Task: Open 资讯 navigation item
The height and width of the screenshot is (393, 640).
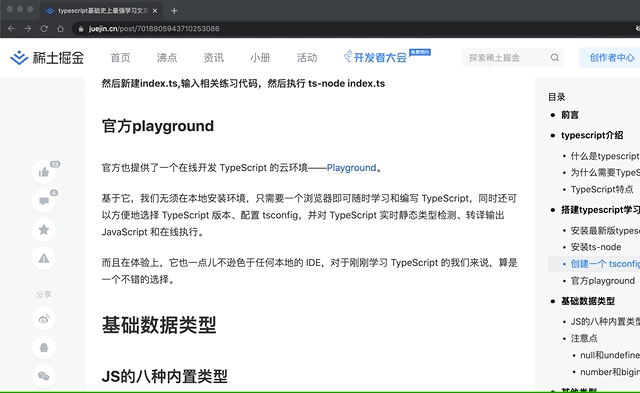Action: (x=213, y=58)
